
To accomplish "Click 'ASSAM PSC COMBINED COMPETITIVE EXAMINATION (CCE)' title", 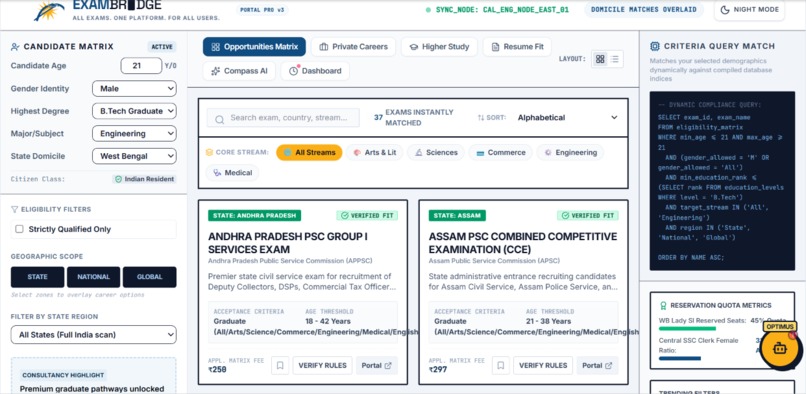I will click(523, 243).
